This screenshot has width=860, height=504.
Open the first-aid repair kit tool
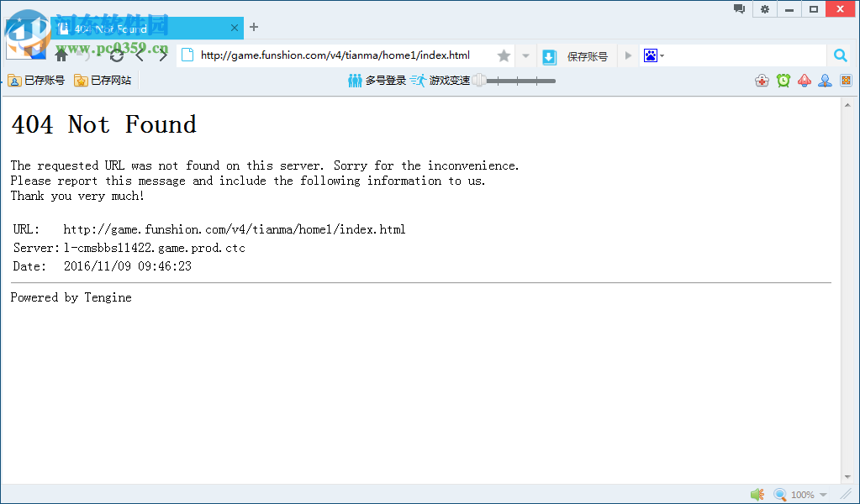[x=762, y=81]
